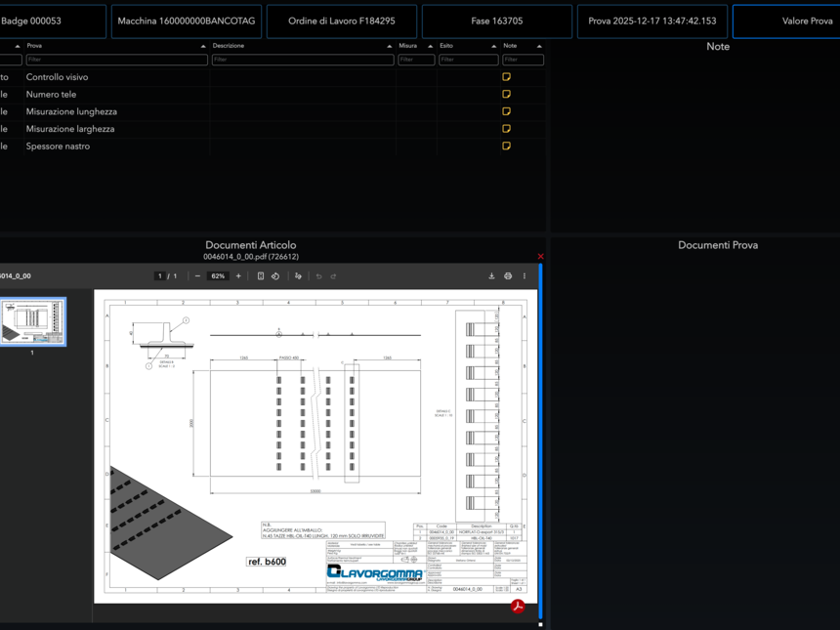Close the Documenti Articolo PDF viewer
The image size is (840, 630).
pyautogui.click(x=540, y=257)
